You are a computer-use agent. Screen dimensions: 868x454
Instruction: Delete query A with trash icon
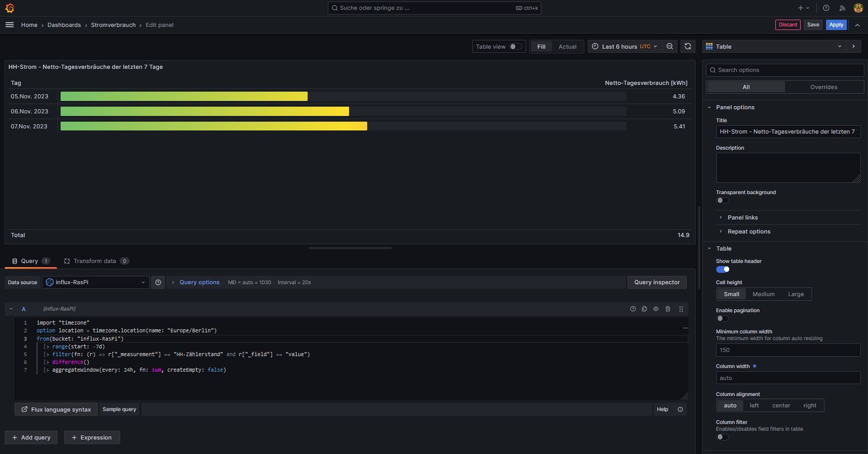pos(668,309)
